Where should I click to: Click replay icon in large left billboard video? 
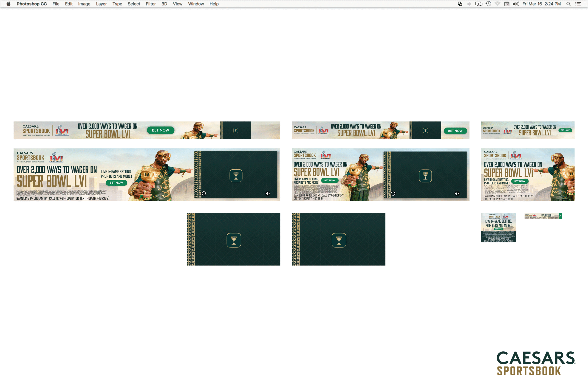click(204, 193)
